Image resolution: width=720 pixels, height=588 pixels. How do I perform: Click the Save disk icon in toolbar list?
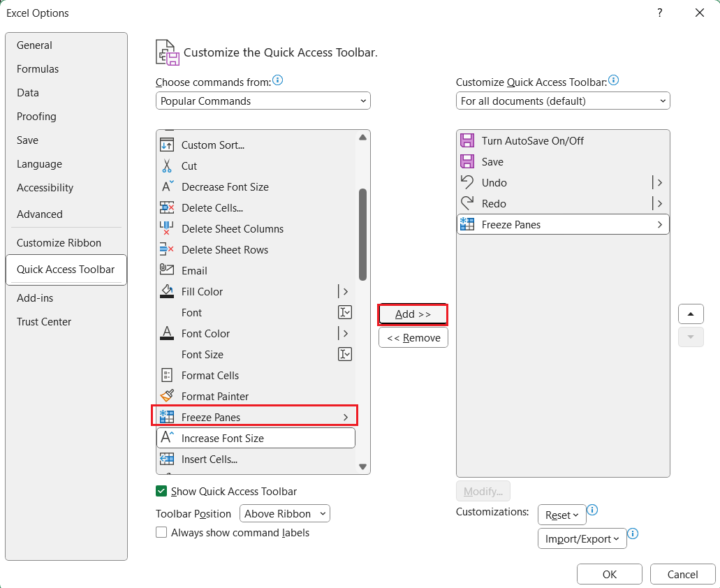[467, 161]
